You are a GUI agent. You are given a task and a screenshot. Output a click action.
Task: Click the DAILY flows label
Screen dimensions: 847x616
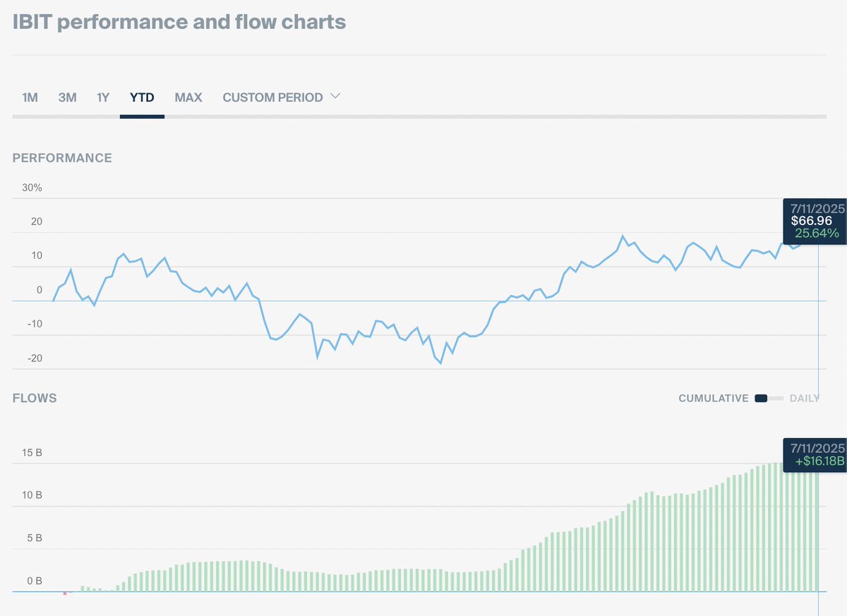tap(805, 399)
